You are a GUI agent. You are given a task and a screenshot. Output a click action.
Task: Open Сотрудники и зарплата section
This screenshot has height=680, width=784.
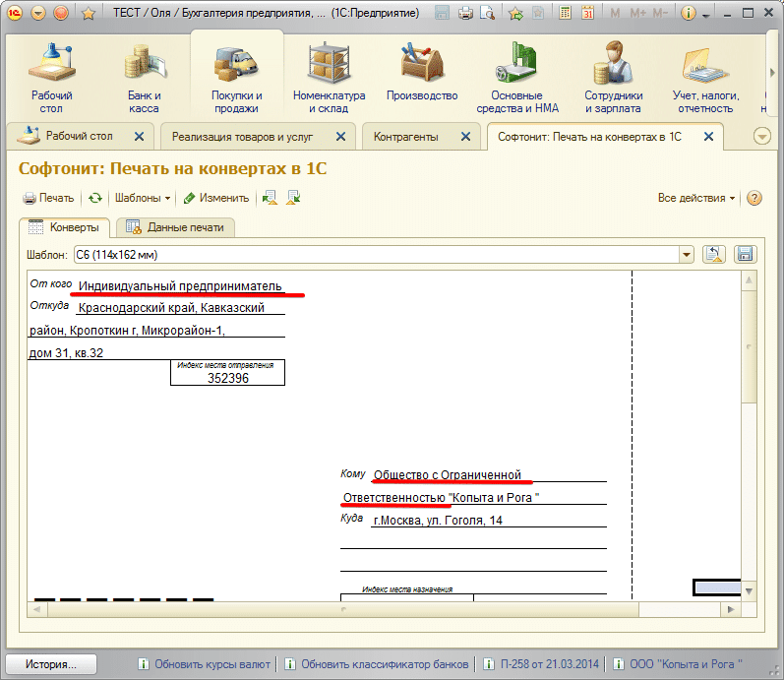tap(613, 79)
